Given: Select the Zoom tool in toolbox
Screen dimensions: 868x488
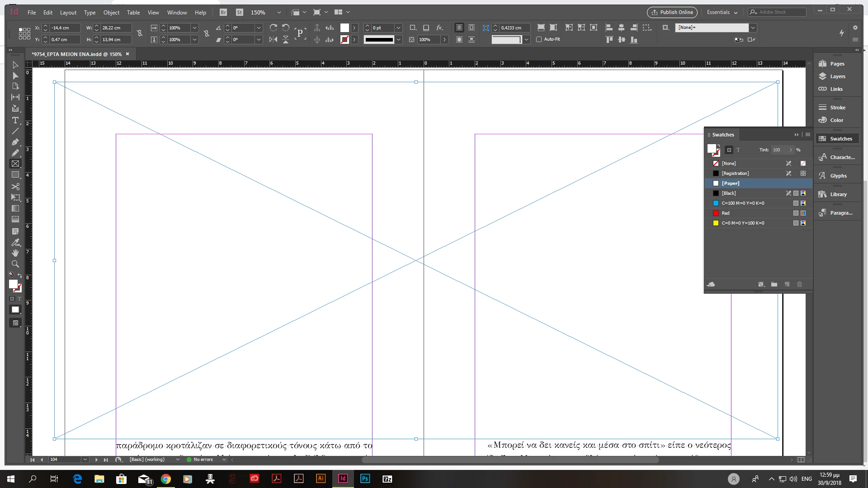Looking at the screenshot, I should (x=15, y=264).
